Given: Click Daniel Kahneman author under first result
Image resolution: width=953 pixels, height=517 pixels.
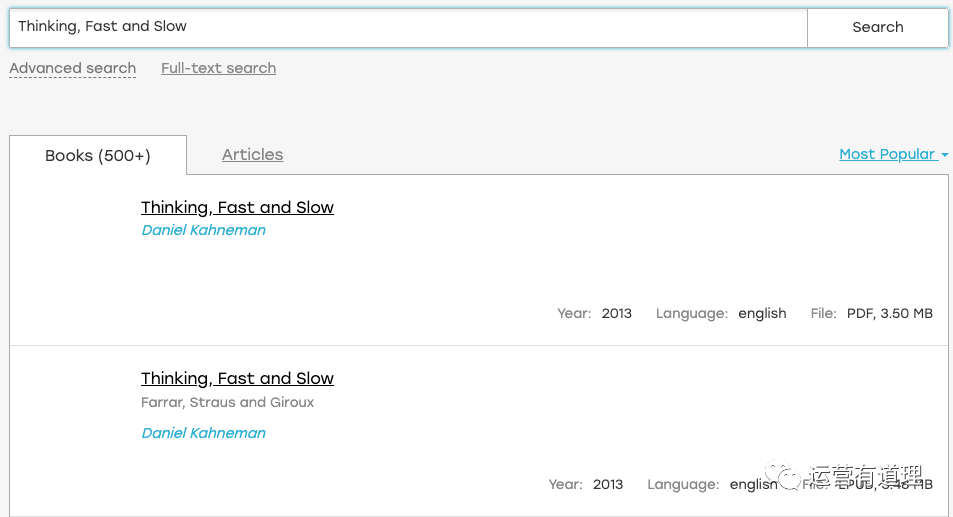Looking at the screenshot, I should point(203,230).
